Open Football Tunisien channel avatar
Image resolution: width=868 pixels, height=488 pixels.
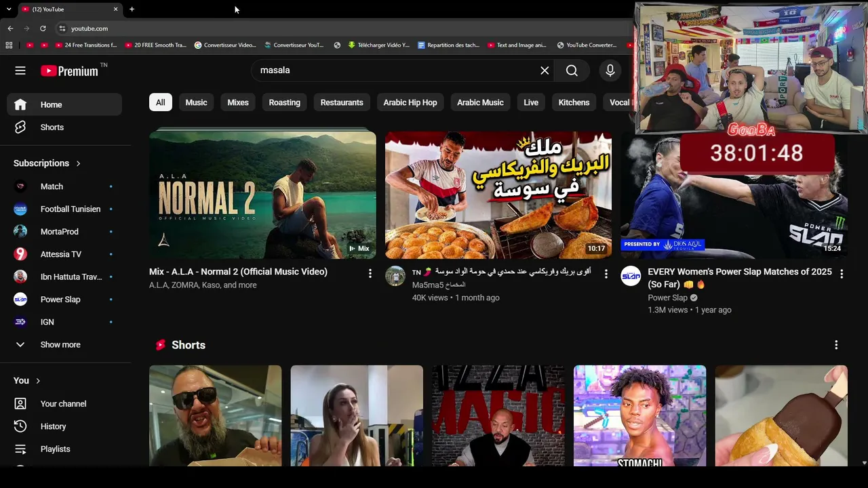click(20, 209)
